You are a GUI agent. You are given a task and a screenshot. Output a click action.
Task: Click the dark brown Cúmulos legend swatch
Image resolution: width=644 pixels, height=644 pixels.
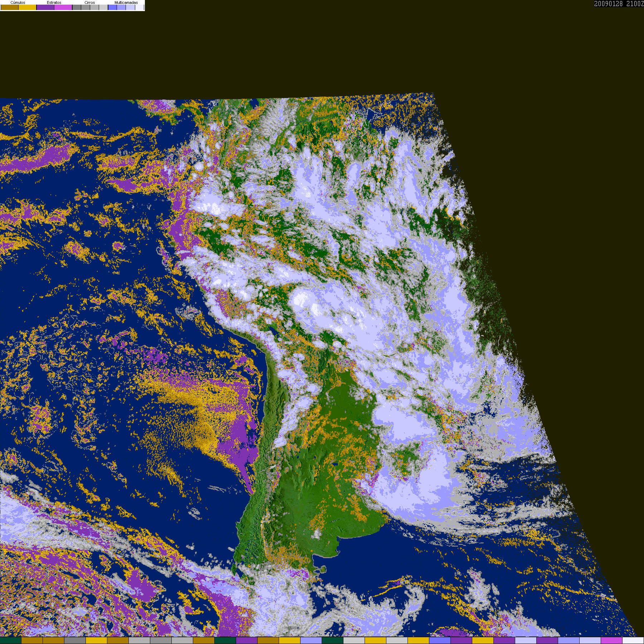pyautogui.click(x=10, y=7)
